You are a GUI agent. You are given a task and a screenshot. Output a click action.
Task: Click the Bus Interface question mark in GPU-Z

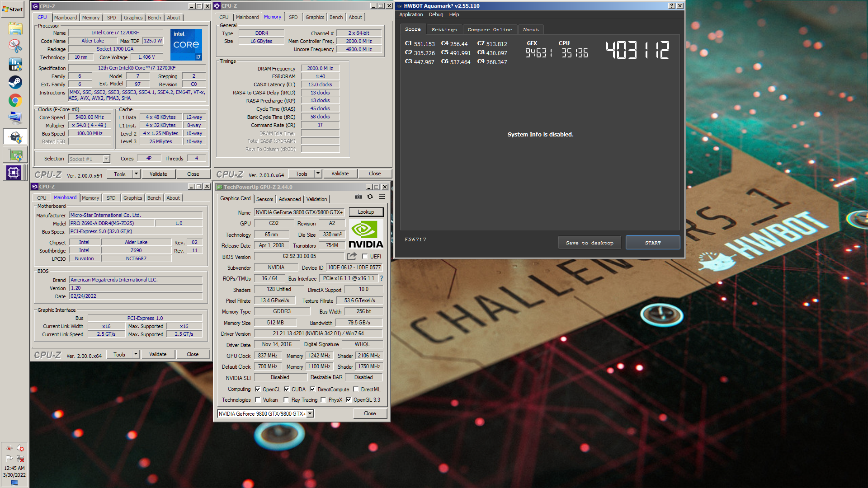382,278
